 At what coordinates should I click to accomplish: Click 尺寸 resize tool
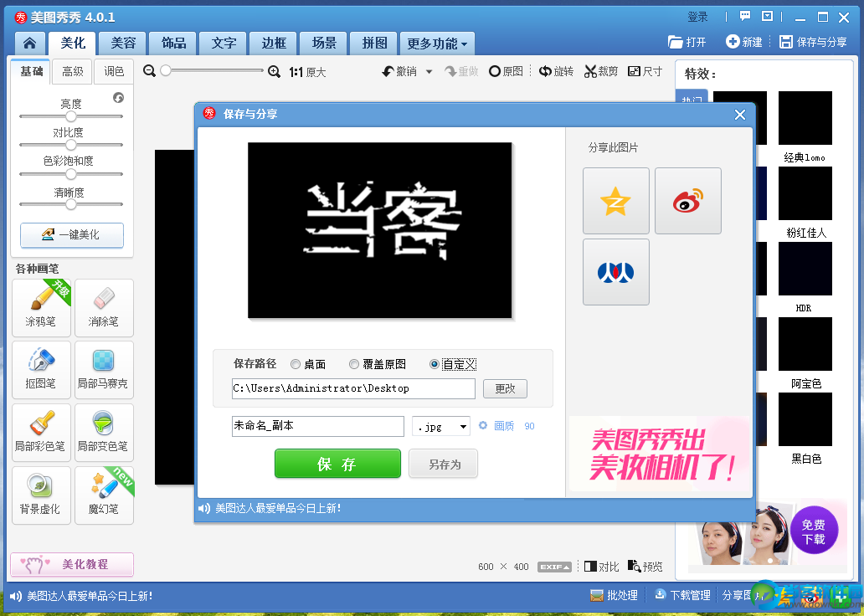click(645, 72)
